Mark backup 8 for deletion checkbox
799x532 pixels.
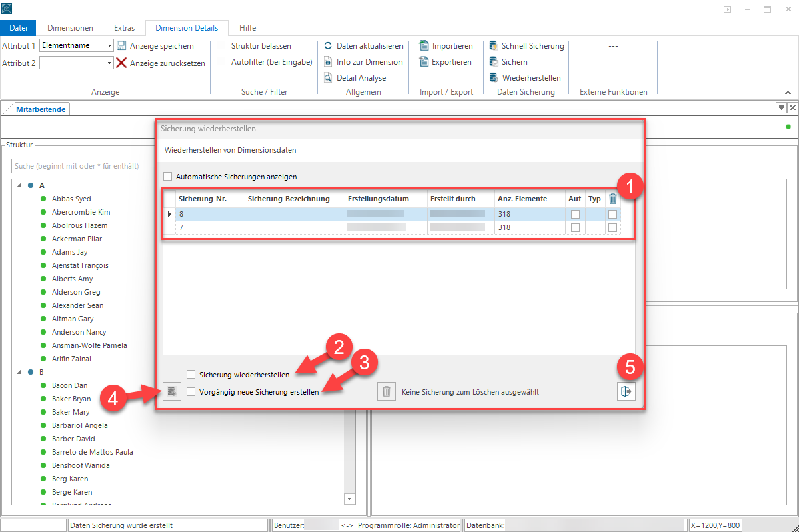[612, 214]
